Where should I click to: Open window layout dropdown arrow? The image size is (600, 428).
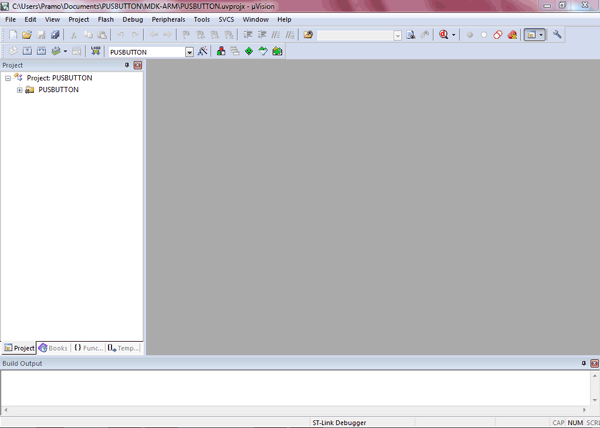click(541, 35)
